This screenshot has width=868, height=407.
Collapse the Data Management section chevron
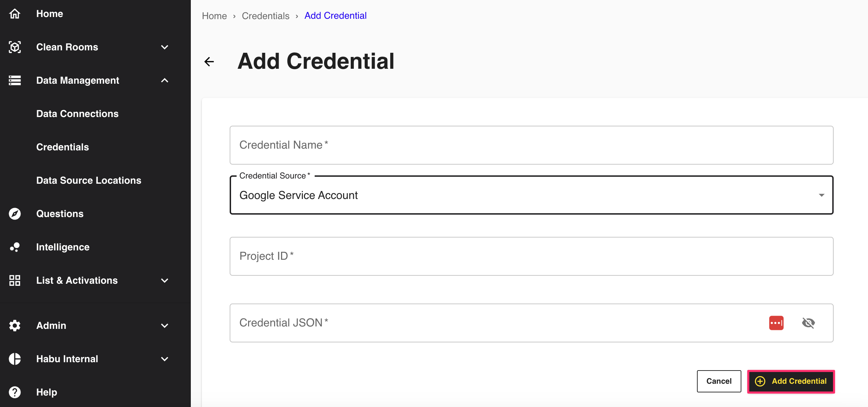tap(165, 80)
